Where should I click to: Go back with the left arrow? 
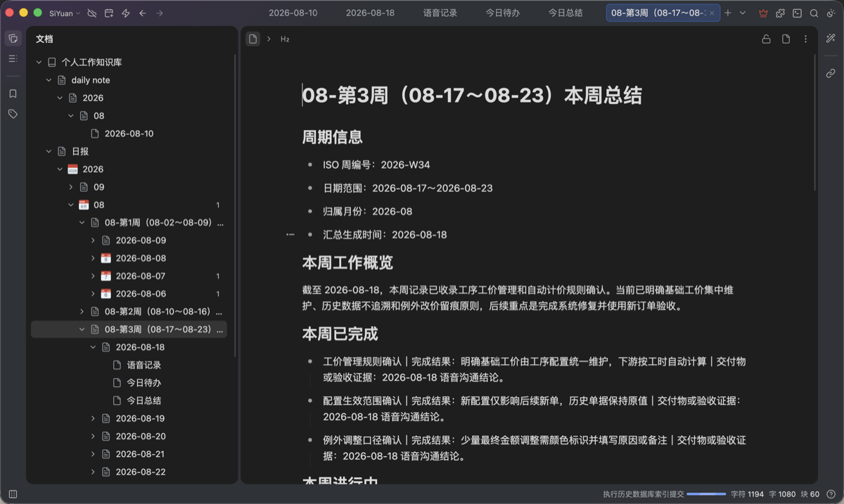(143, 13)
